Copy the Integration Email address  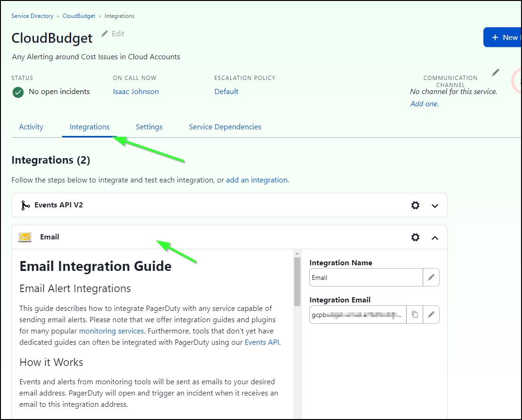click(x=415, y=314)
